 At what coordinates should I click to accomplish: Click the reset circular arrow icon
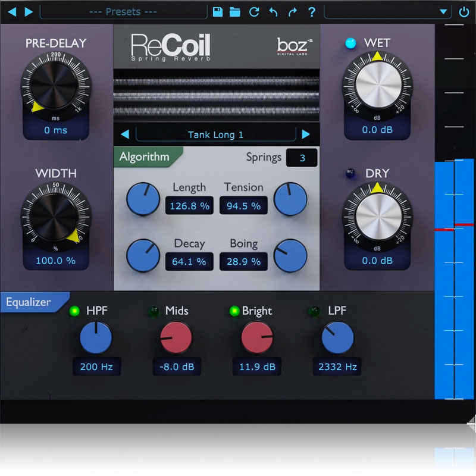[x=254, y=12]
